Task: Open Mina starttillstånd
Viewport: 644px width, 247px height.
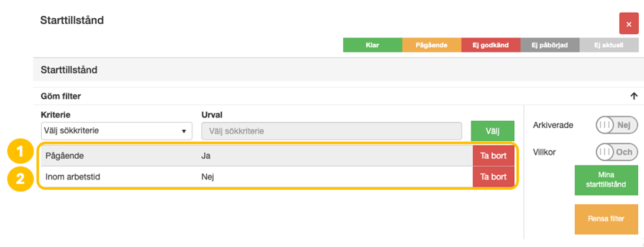Action: tap(606, 180)
